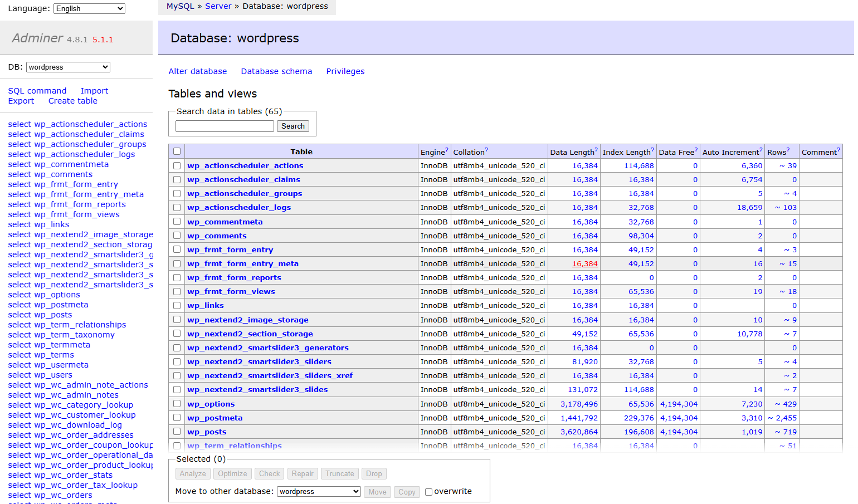The image size is (858, 504).
Task: Click the help question mark beside Collation
Action: (x=486, y=150)
